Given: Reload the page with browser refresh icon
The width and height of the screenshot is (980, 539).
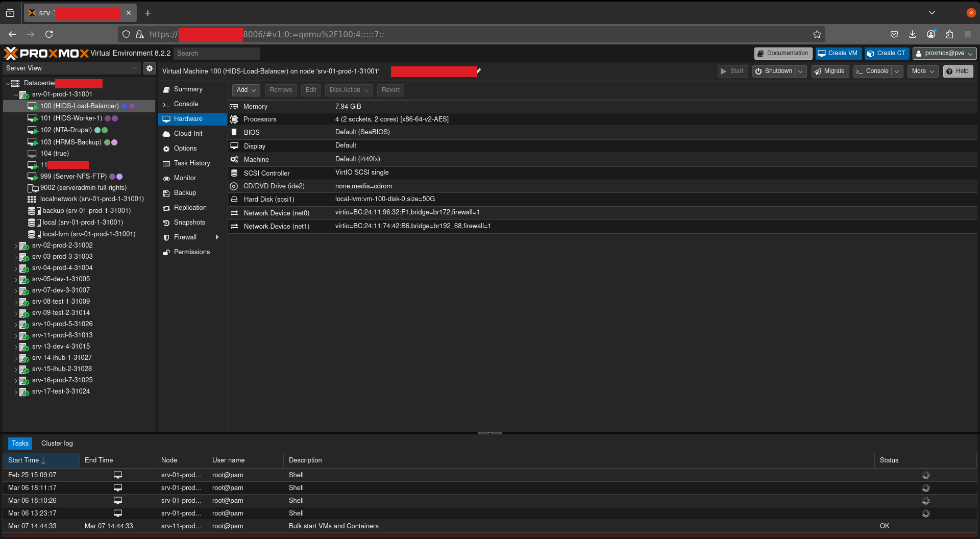Looking at the screenshot, I should click(x=49, y=34).
